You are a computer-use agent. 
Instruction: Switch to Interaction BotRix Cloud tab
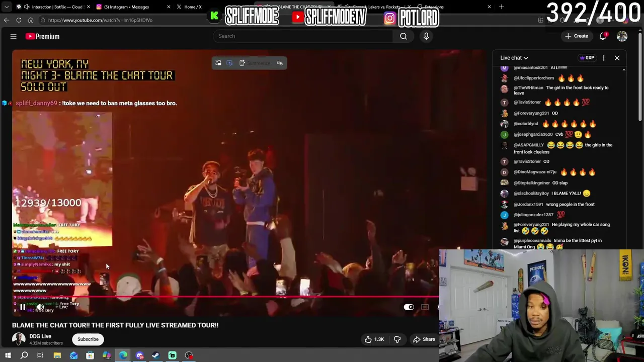point(53,7)
